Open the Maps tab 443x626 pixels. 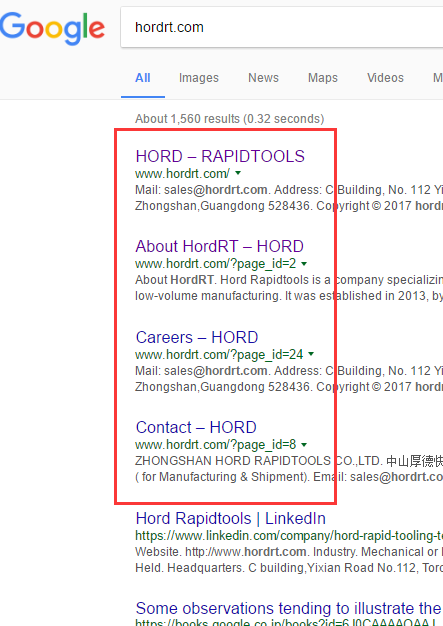pyautogui.click(x=323, y=77)
